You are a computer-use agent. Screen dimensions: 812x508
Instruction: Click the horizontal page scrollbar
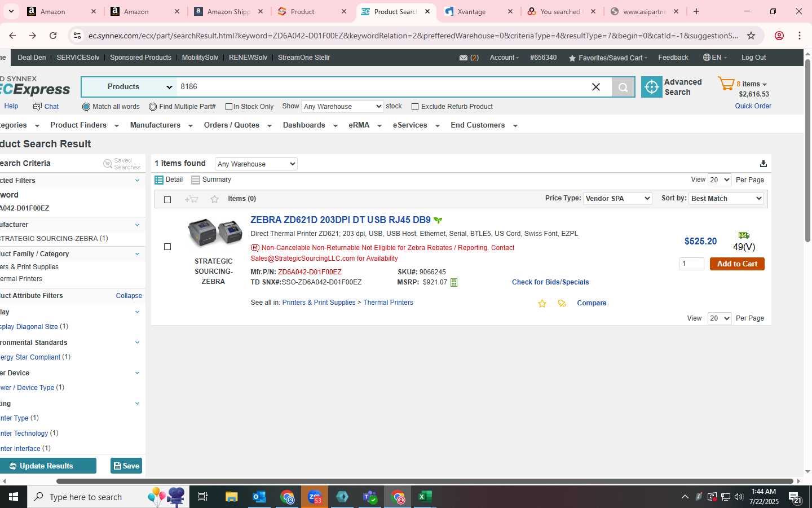pyautogui.click(x=425, y=481)
